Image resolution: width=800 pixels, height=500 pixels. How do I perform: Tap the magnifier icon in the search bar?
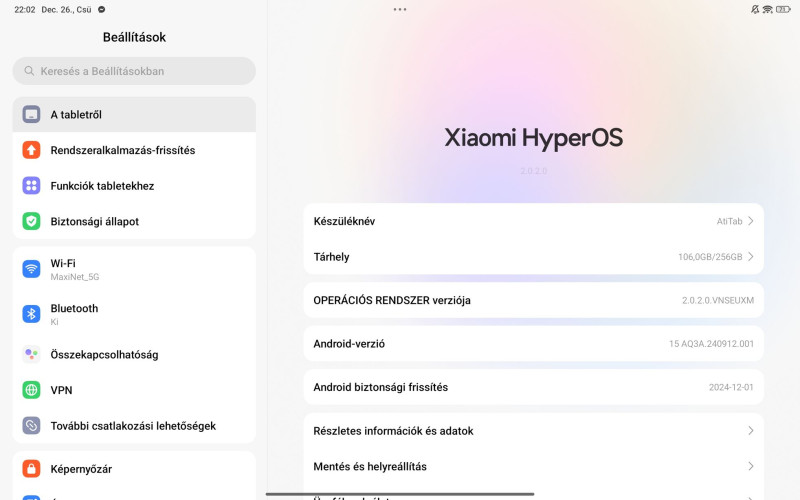coord(29,71)
